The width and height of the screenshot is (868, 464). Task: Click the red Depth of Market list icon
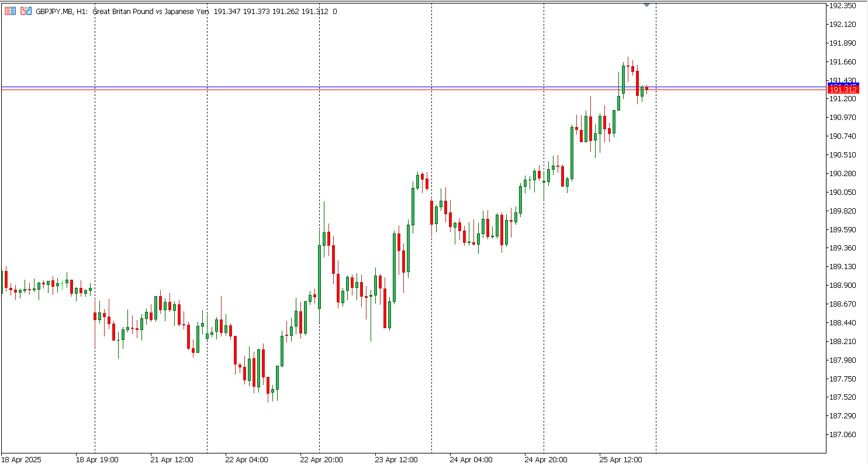click(x=10, y=11)
